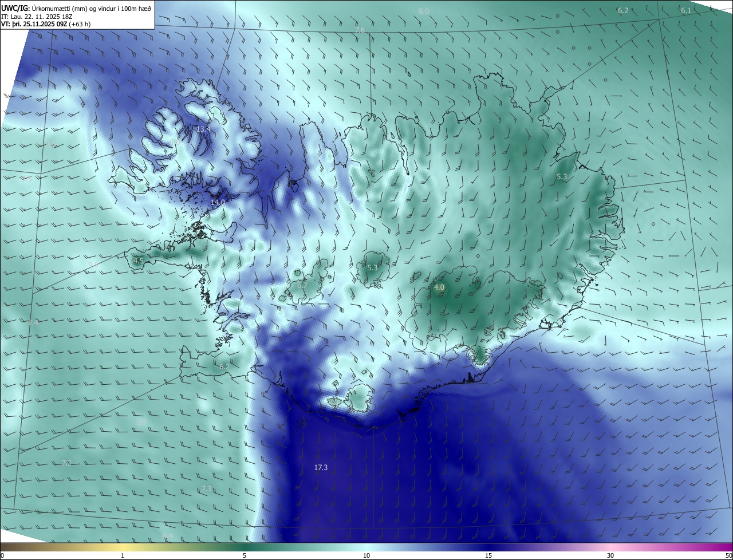
Task: Click the 13.4 value in the Westfjords
Action: pos(203,129)
